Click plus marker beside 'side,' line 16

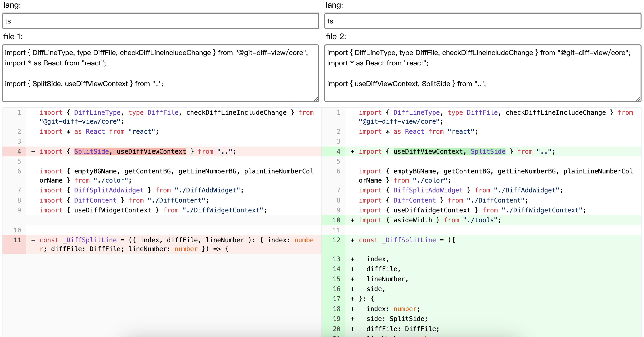click(x=352, y=289)
